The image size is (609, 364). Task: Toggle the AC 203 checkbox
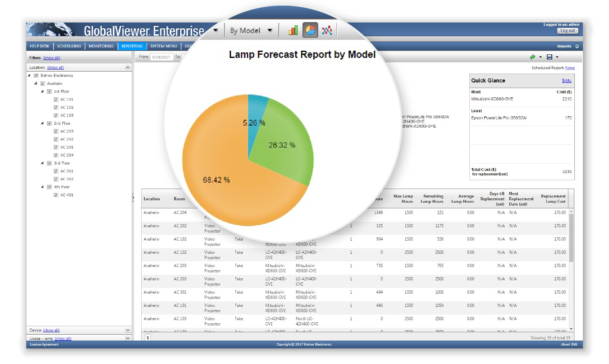tap(56, 131)
